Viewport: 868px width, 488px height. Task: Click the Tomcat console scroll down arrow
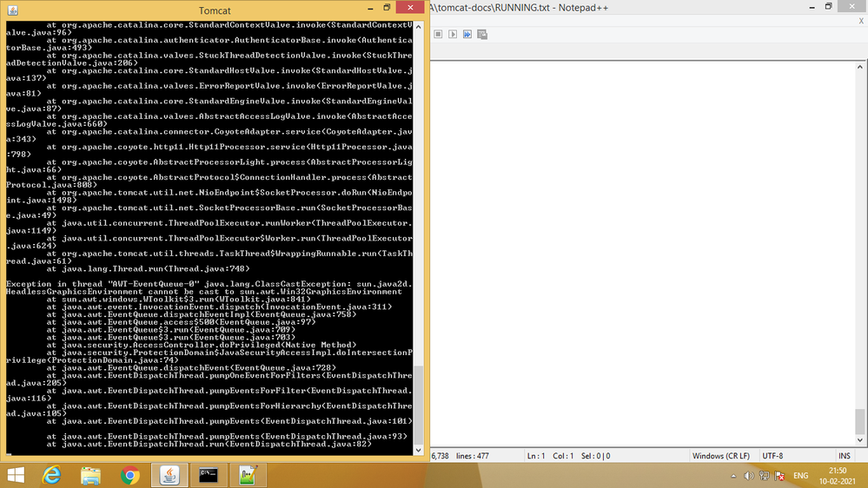419,451
